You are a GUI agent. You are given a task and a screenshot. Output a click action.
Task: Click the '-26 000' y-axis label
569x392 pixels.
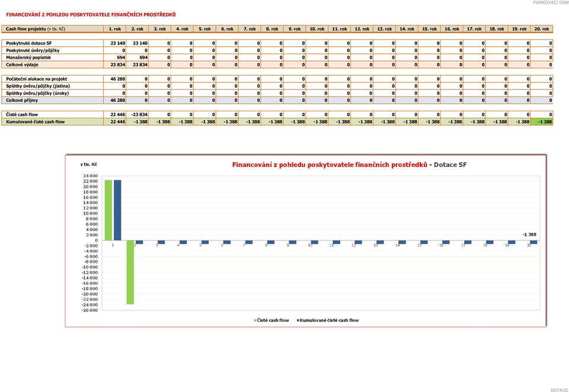tap(90, 310)
